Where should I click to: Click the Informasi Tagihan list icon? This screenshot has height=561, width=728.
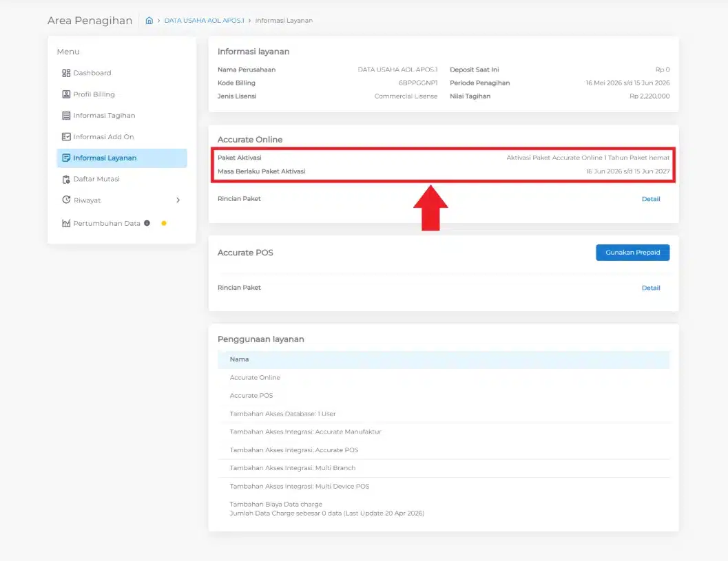tap(66, 116)
